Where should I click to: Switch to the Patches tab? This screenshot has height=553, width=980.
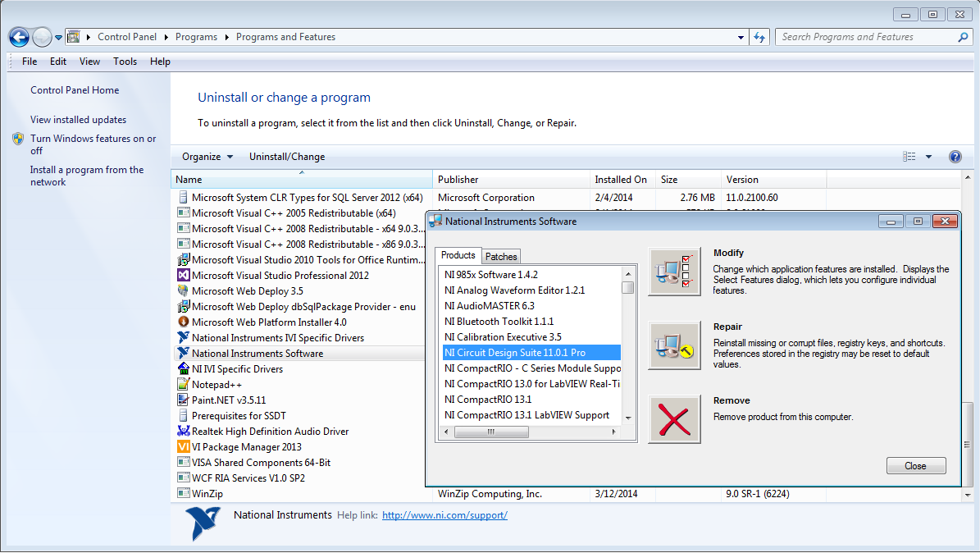pyautogui.click(x=501, y=257)
